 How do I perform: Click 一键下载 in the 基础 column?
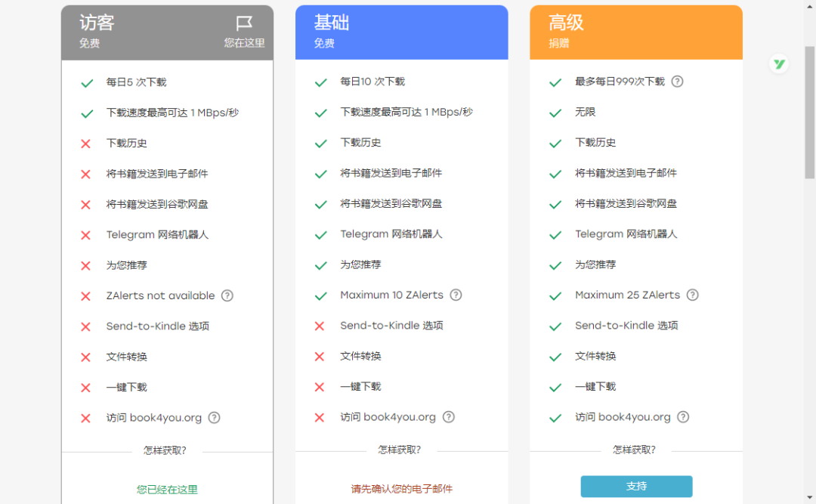click(x=360, y=387)
